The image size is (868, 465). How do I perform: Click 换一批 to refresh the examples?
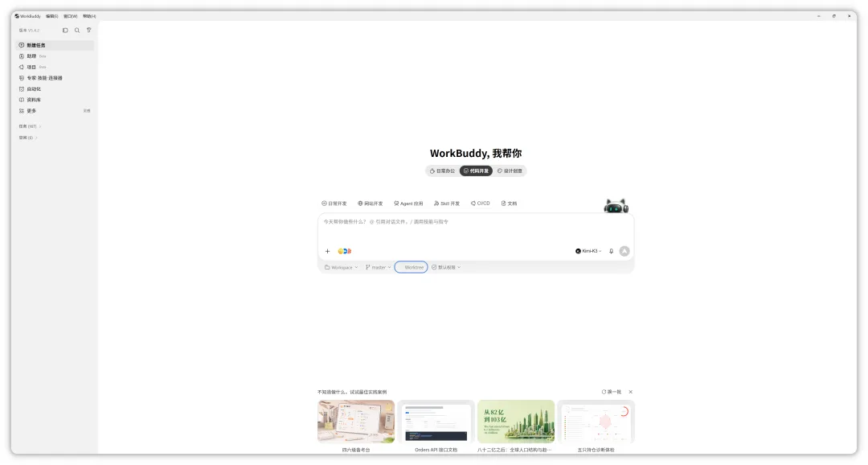612,392
